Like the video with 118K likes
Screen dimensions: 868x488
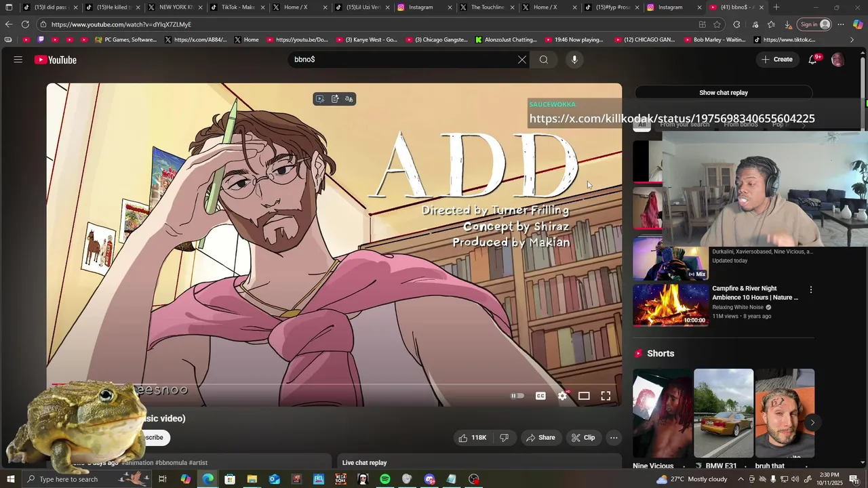click(x=473, y=438)
